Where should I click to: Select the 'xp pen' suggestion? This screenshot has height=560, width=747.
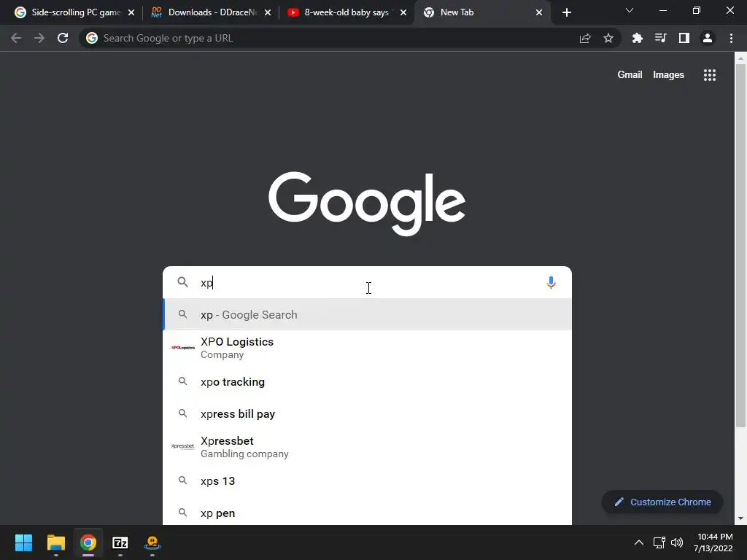(x=367, y=513)
